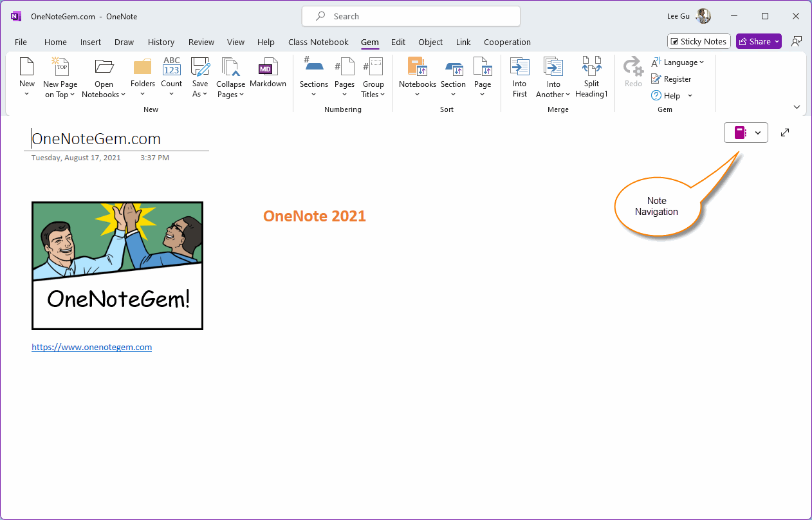Click the ABC 123 Count icon
Viewport: 812px width, 520px height.
point(172,67)
